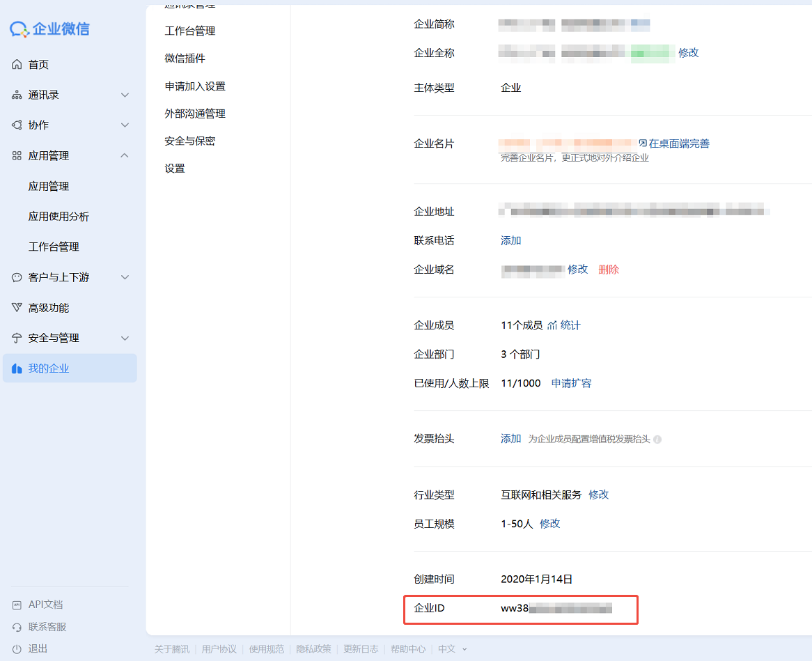Click the 联系客服 icon
Viewport: 812px width, 661px height.
(x=17, y=627)
